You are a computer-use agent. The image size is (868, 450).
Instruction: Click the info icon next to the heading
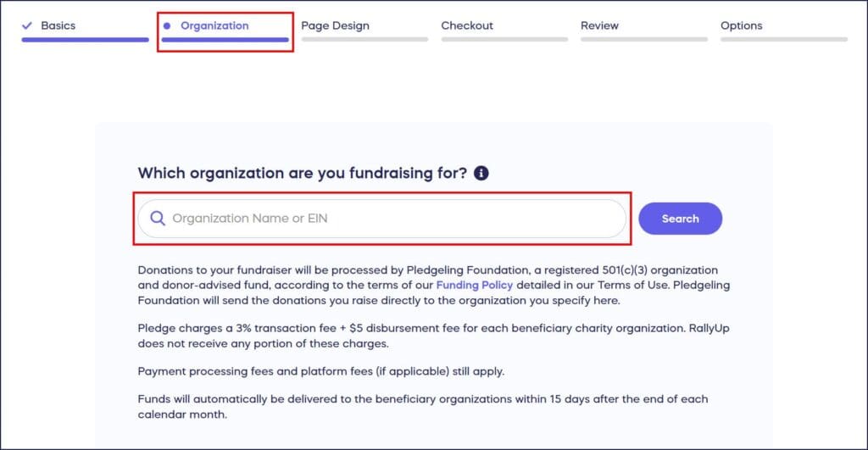pyautogui.click(x=481, y=174)
